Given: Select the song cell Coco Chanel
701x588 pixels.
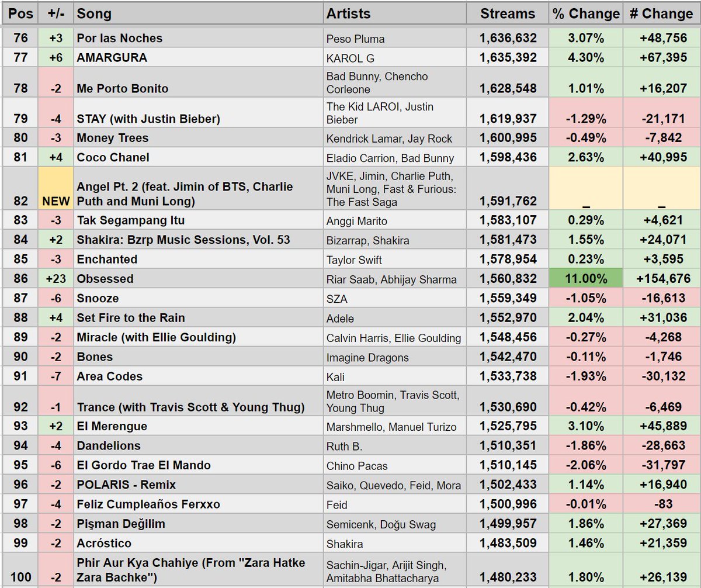Looking at the screenshot, I should coord(199,157).
